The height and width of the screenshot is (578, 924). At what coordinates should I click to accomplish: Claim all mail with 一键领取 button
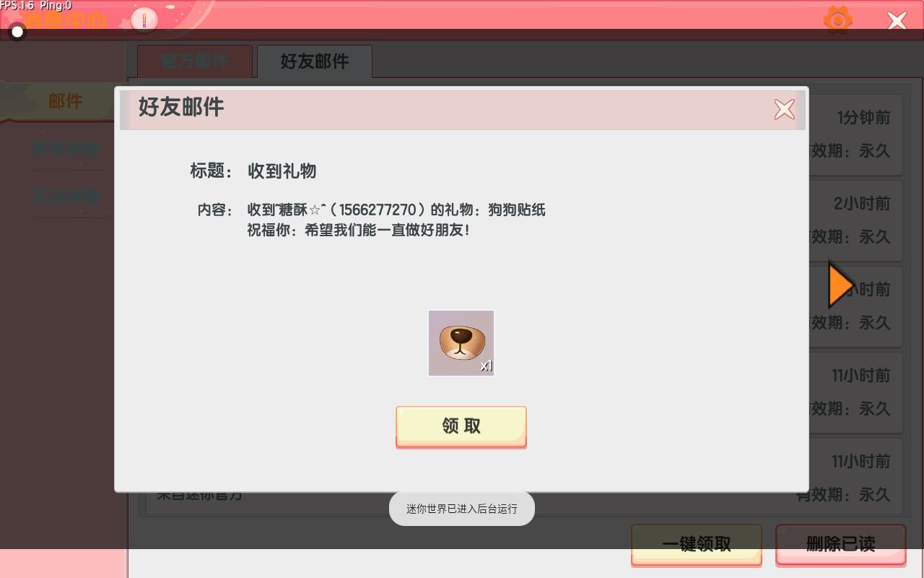[697, 544]
